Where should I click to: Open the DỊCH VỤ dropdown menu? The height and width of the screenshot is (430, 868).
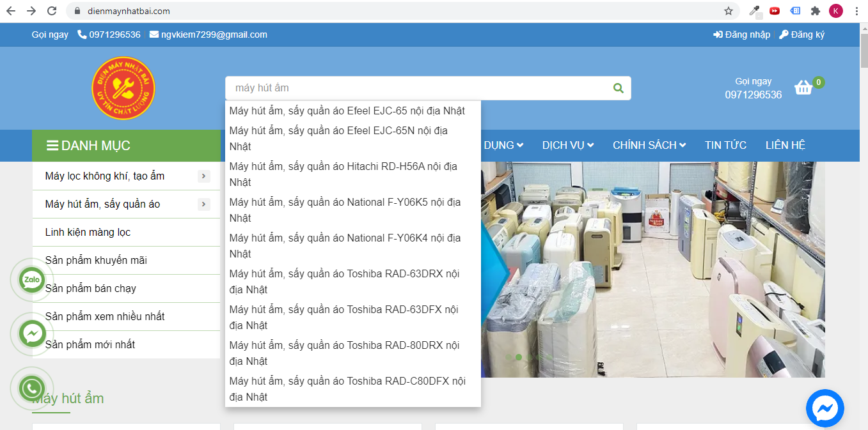[x=568, y=146]
